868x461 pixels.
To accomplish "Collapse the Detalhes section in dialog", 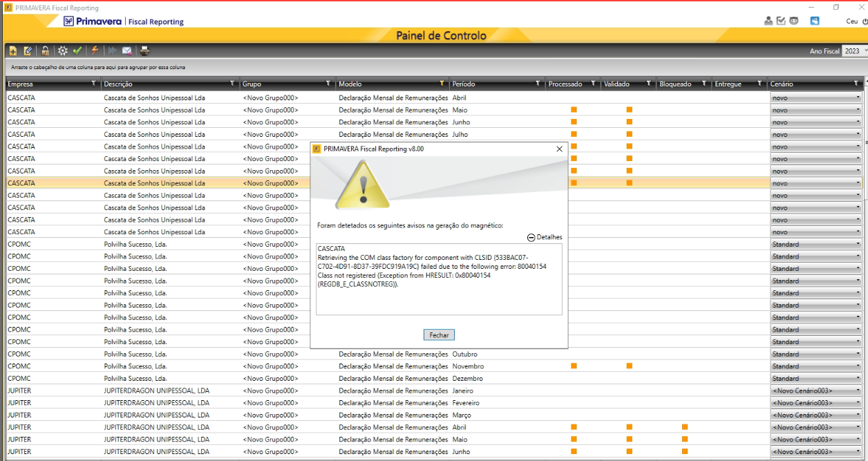I will 531,237.
